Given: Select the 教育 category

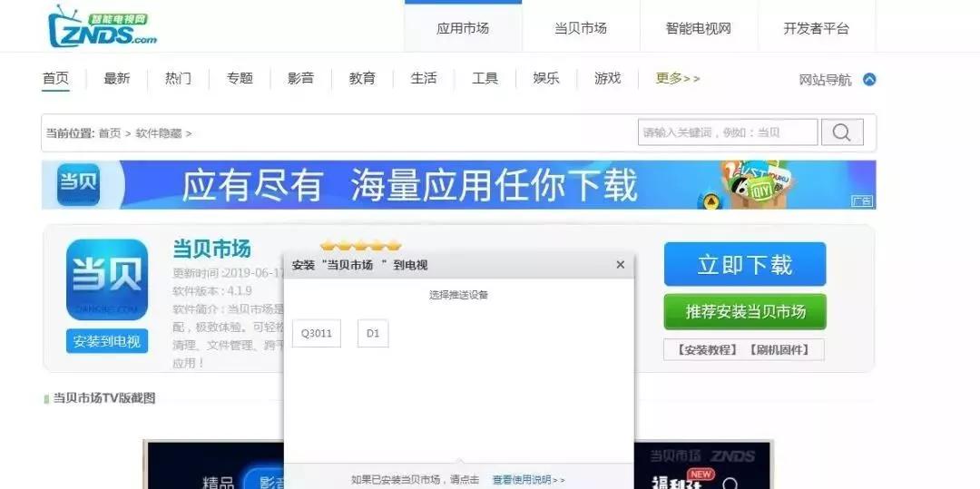Looking at the screenshot, I should click(362, 79).
